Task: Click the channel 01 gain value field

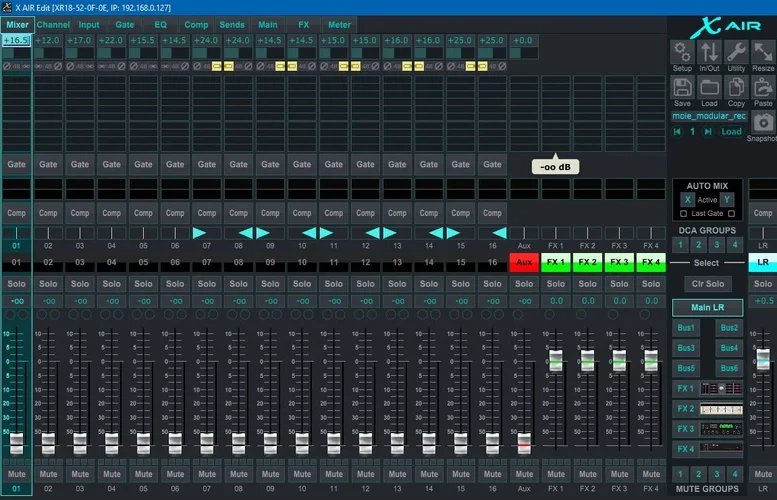Action: 16,40
